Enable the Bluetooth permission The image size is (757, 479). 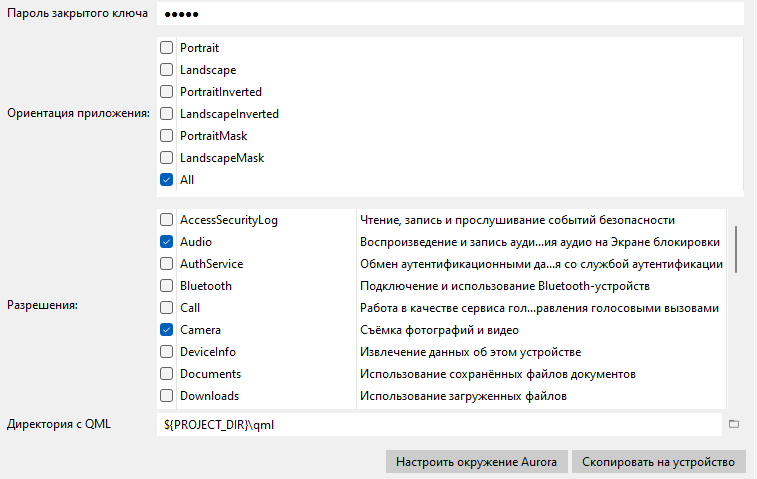pyautogui.click(x=166, y=286)
